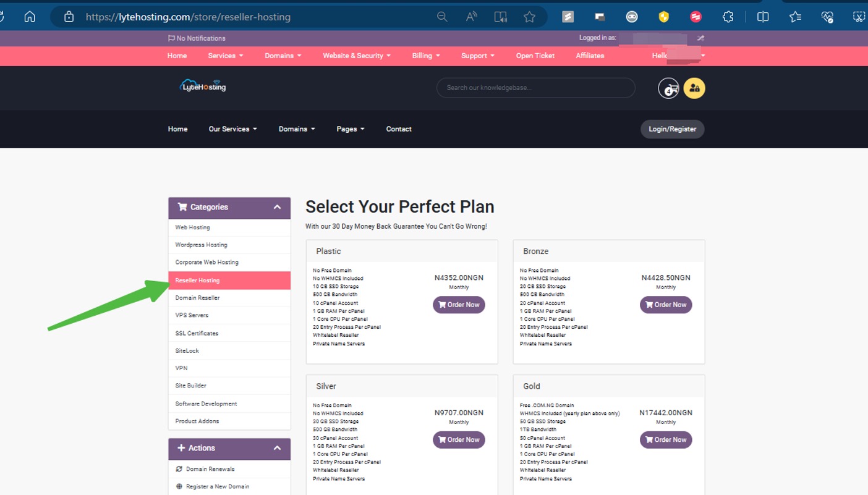The height and width of the screenshot is (495, 868).
Task: Open the yellow user account icon
Action: pos(694,88)
